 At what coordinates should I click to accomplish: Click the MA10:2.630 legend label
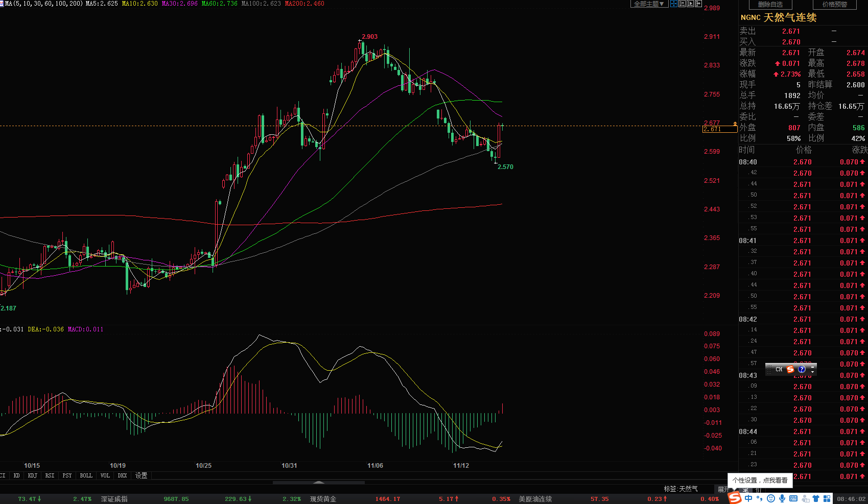click(140, 4)
